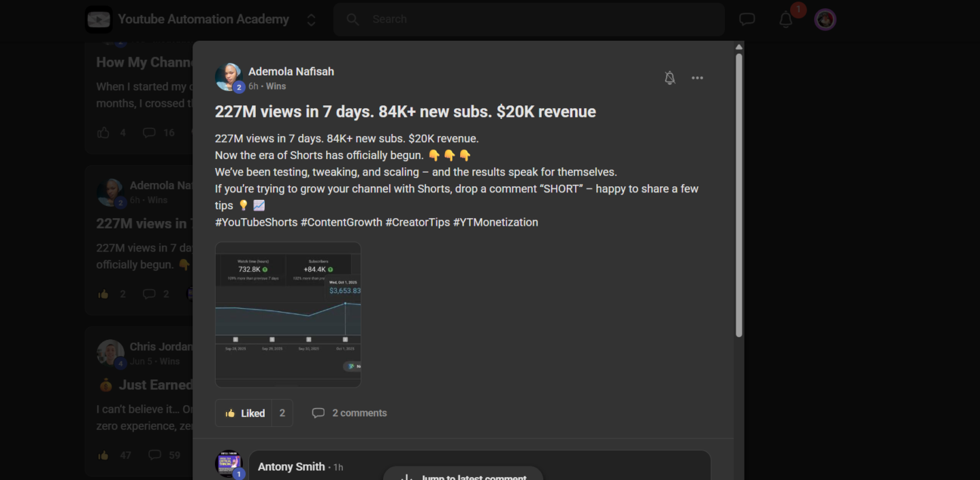This screenshot has width=980, height=480.
Task: Open the chat messages icon
Action: tap(747, 19)
